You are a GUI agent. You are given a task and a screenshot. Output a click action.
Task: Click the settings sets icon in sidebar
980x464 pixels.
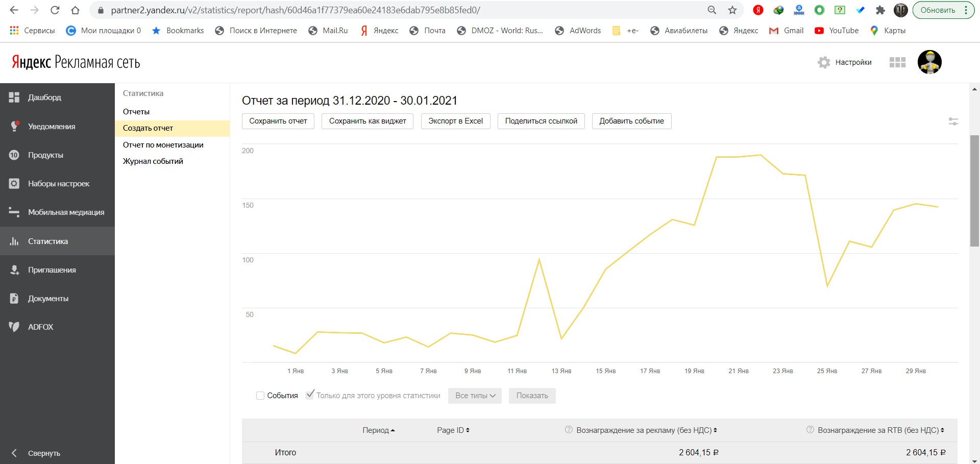pos(14,184)
